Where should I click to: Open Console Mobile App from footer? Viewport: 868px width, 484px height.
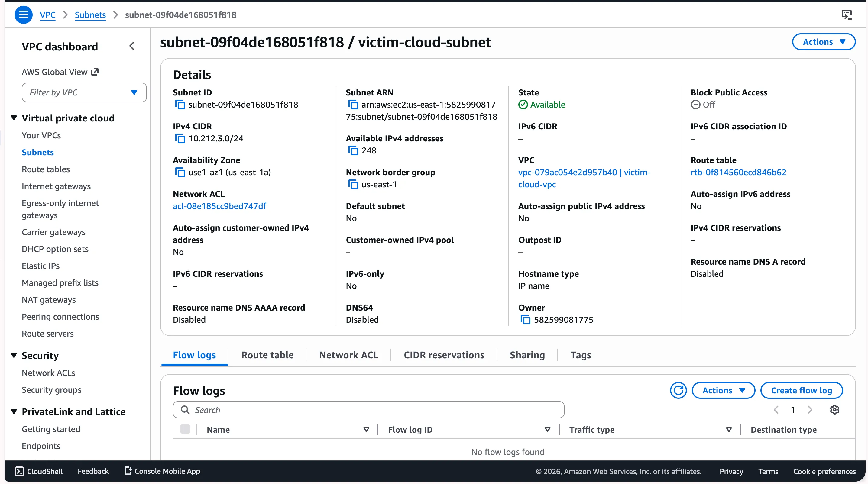162,471
